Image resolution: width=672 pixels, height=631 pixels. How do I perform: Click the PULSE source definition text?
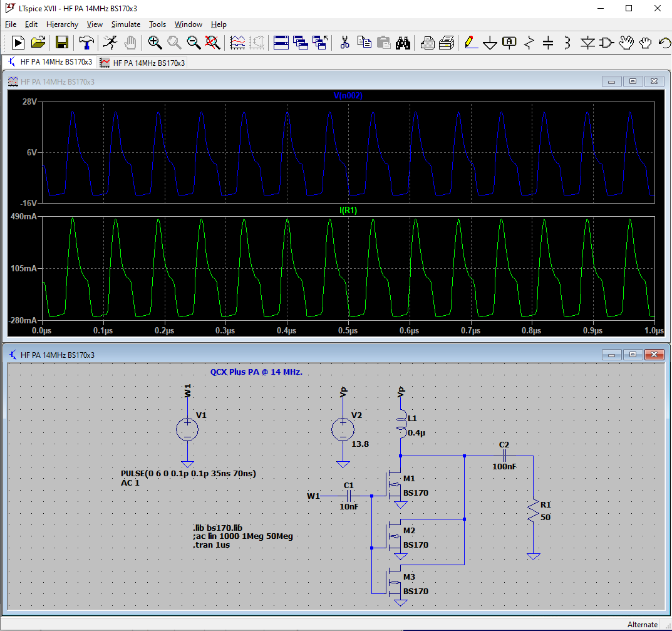coord(189,474)
